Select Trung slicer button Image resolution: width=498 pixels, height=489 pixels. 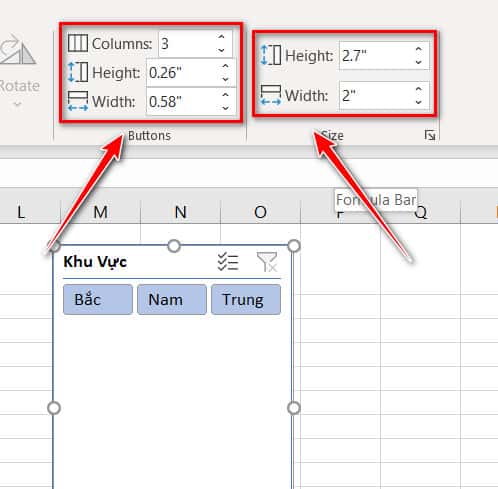pyautogui.click(x=246, y=299)
